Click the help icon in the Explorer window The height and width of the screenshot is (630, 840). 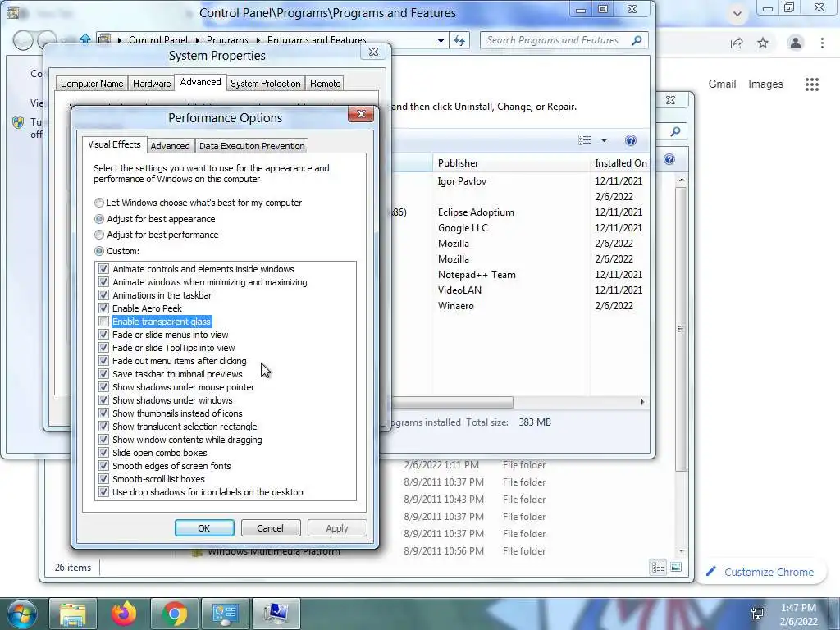pos(669,159)
